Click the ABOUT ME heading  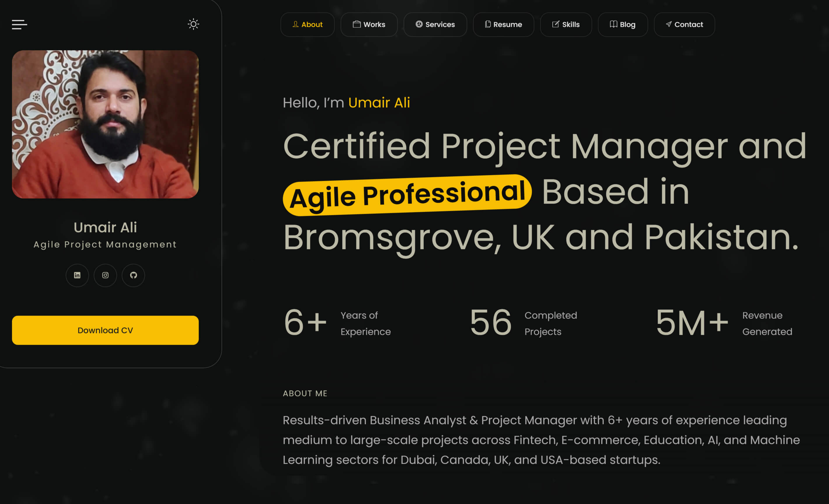305,393
